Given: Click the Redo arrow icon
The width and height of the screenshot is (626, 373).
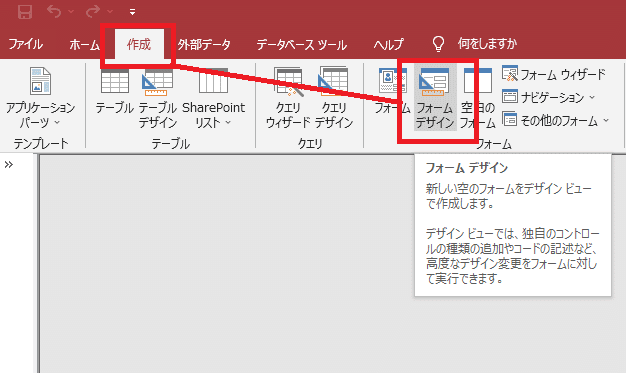Looking at the screenshot, I should (93, 11).
